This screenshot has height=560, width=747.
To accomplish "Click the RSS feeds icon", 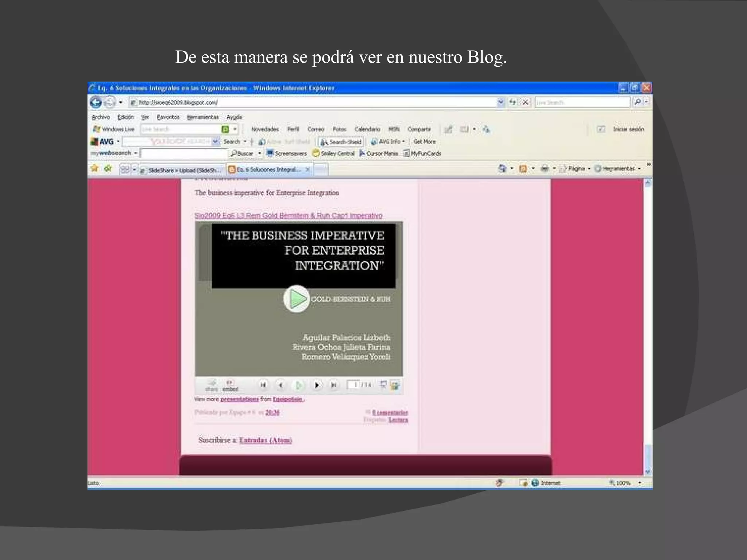I will tap(523, 168).
